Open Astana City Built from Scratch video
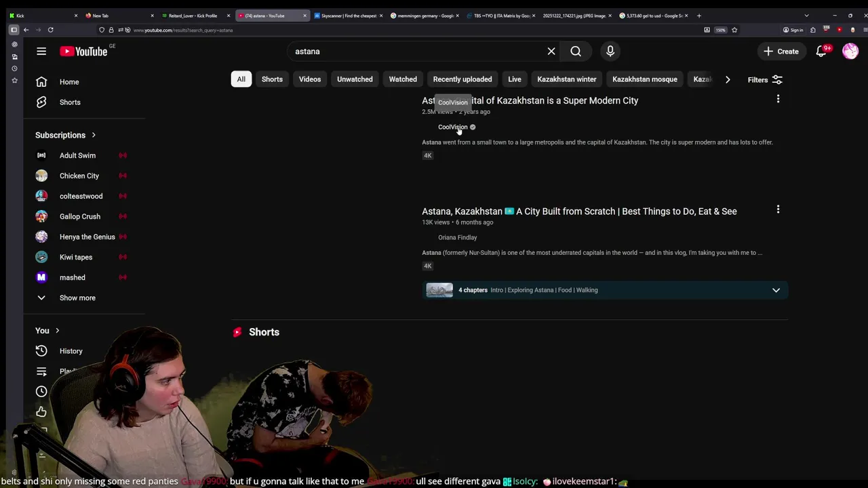The image size is (868, 488). coord(579,211)
